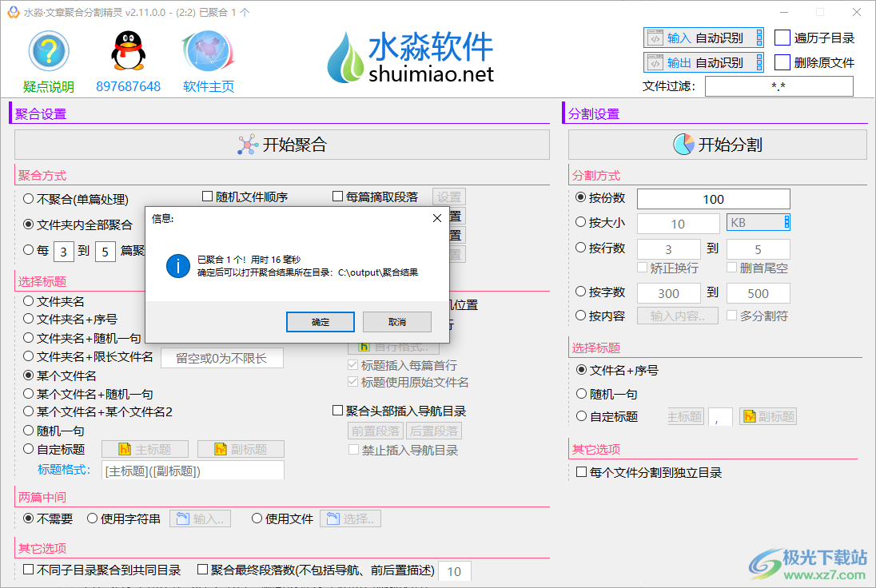Click the 文件过滤 input field
This screenshot has height=588, width=876.
(x=778, y=86)
